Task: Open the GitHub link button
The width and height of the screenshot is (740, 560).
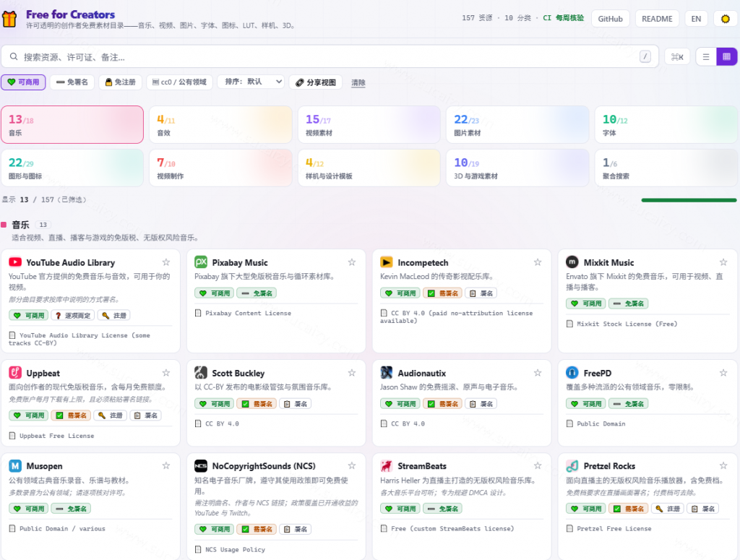Action: pos(610,19)
